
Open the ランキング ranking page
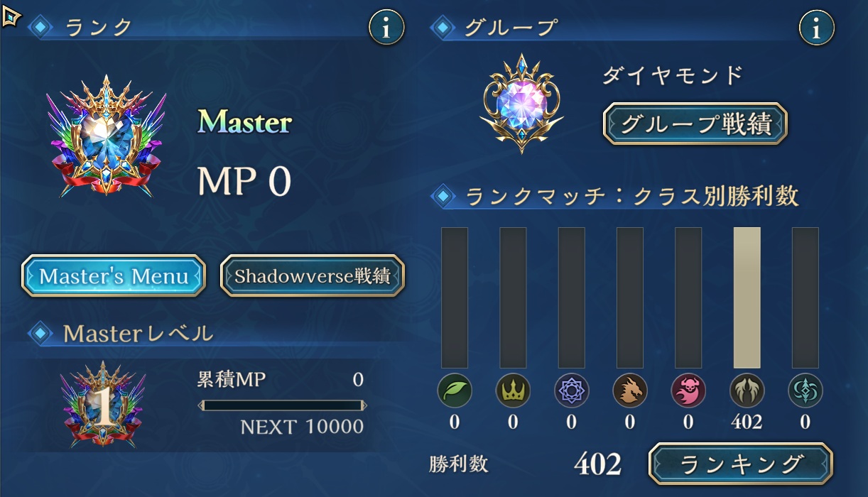741,464
